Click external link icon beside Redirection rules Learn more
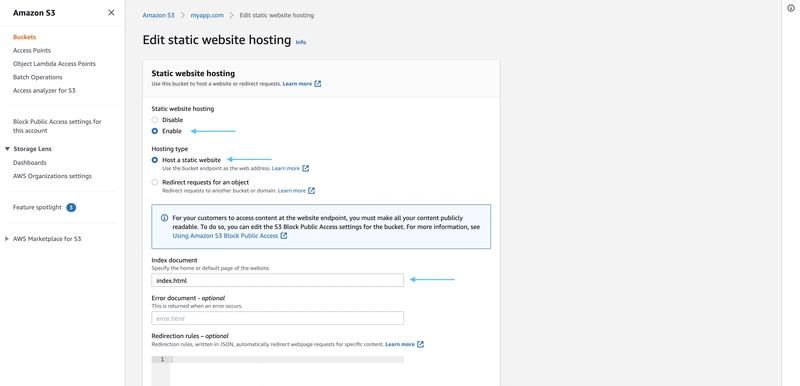Screen dimensions: 800x386 [420, 344]
